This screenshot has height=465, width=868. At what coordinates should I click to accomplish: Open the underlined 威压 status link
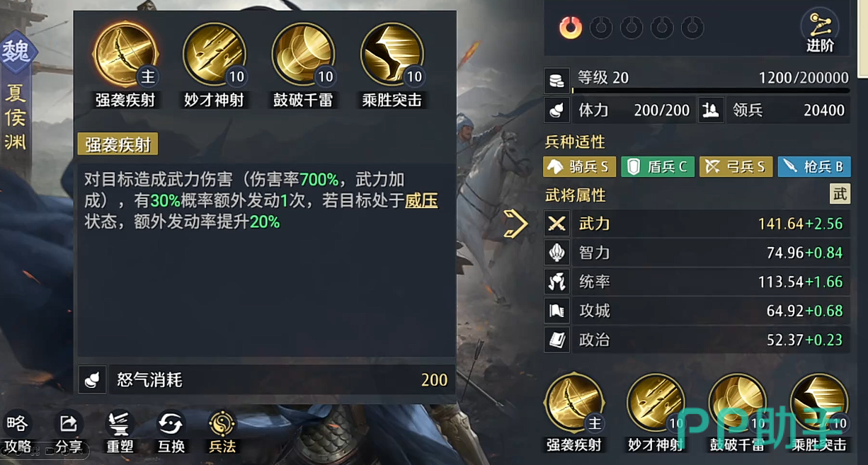(421, 201)
